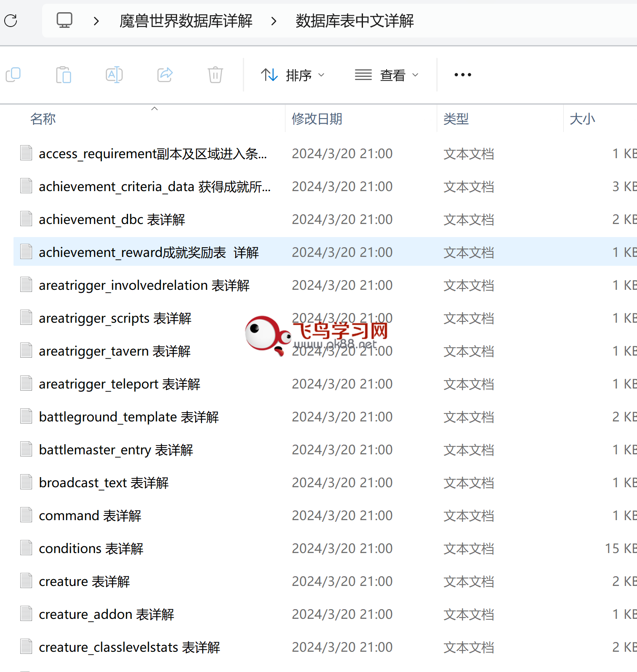Open the 排序 sort dropdown

pos(293,75)
